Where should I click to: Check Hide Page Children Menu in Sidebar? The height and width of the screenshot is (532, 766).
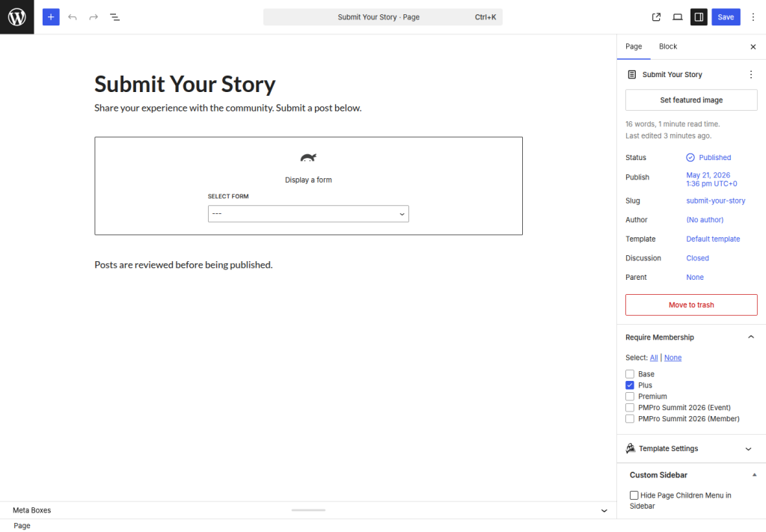pos(634,495)
